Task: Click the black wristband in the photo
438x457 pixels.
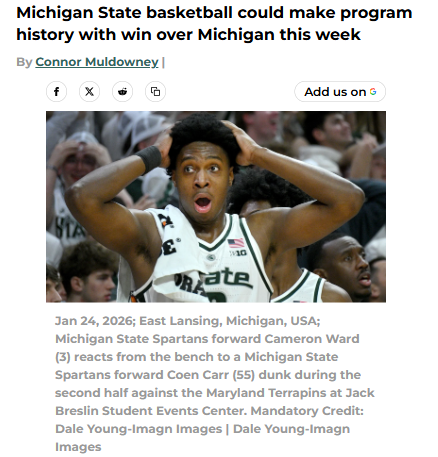Action: tap(149, 159)
